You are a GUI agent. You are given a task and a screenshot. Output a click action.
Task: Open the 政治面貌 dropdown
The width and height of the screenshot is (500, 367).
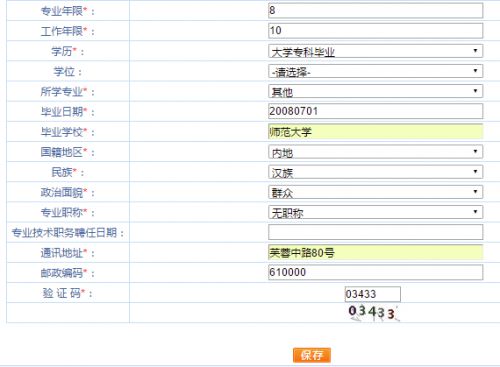point(375,192)
